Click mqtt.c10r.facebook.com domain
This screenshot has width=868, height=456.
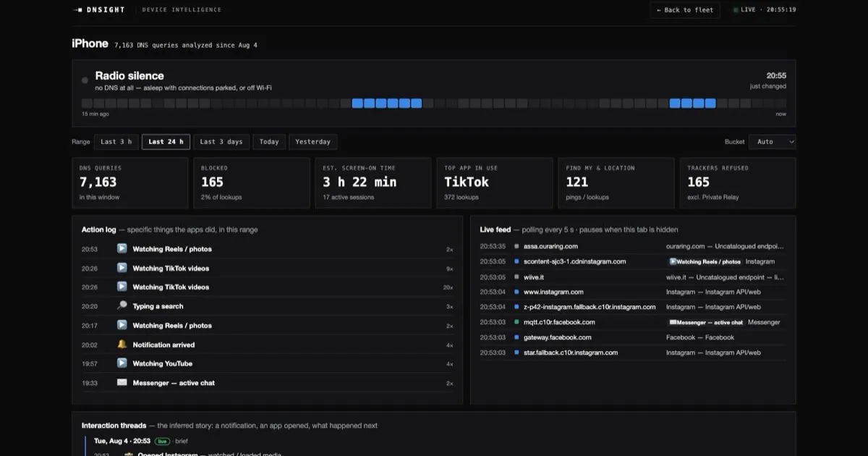click(x=559, y=322)
